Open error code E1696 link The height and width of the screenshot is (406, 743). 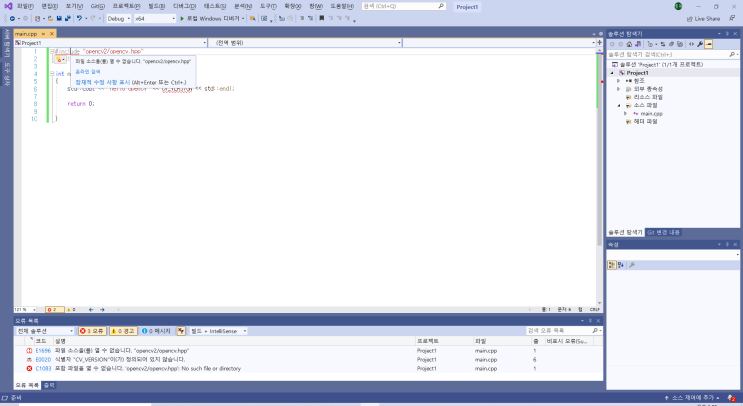click(43, 351)
